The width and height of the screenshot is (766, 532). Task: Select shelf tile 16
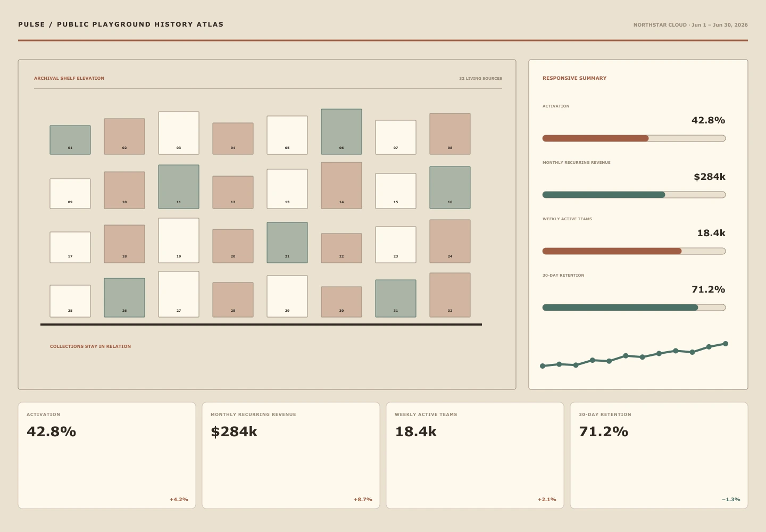tap(450, 188)
